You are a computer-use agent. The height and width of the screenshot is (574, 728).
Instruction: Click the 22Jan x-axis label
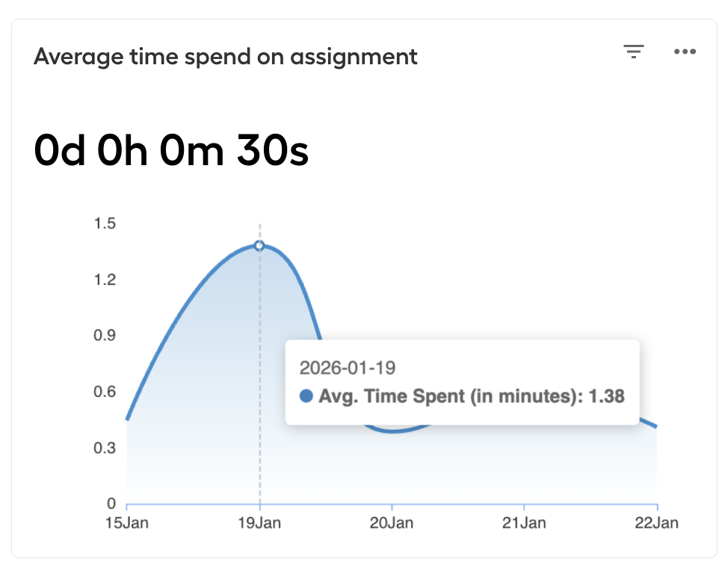coord(656,523)
